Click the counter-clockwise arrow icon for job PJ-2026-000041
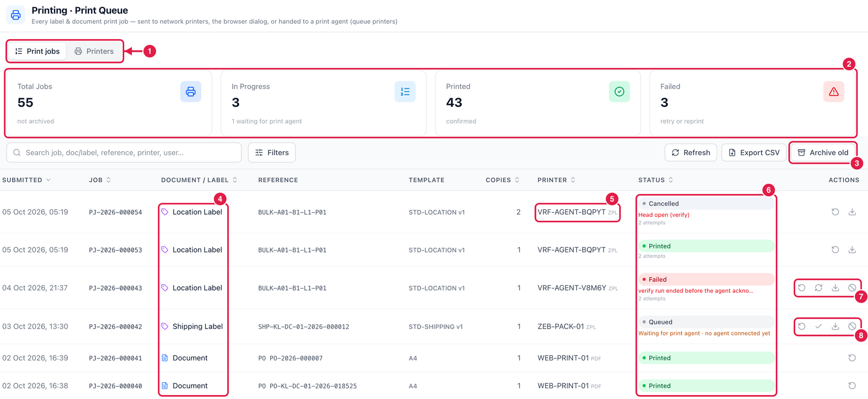The image size is (868, 399). [x=852, y=358]
